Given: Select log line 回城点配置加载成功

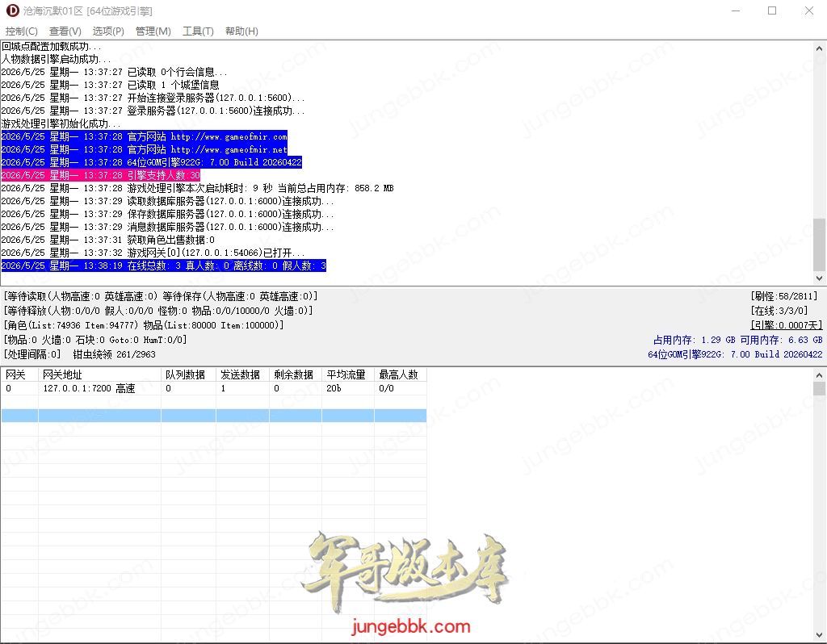Looking at the screenshot, I should [51, 46].
